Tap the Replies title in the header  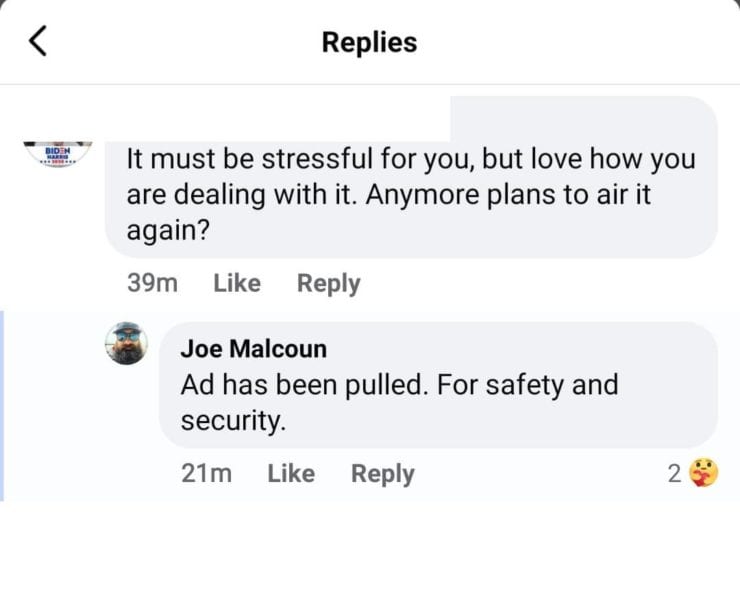coord(369,42)
